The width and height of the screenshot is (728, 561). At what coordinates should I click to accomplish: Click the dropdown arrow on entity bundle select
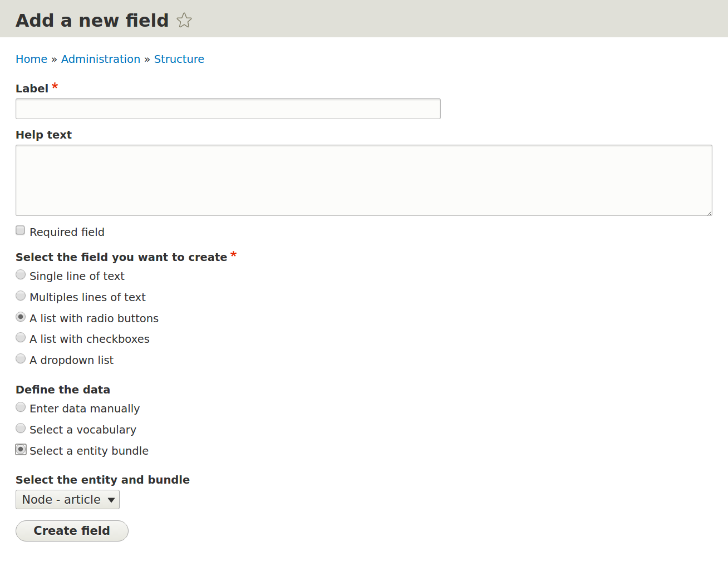point(111,500)
